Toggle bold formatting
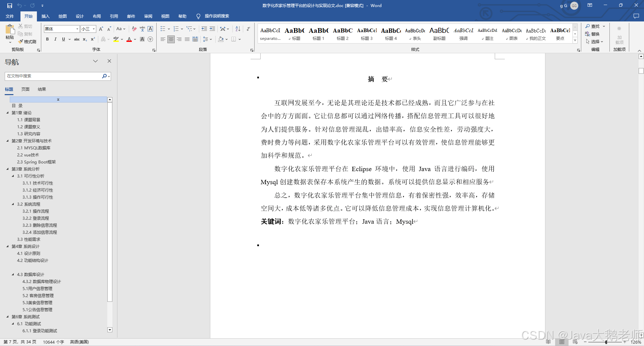Screen dimensions: 644x346 (47, 39)
